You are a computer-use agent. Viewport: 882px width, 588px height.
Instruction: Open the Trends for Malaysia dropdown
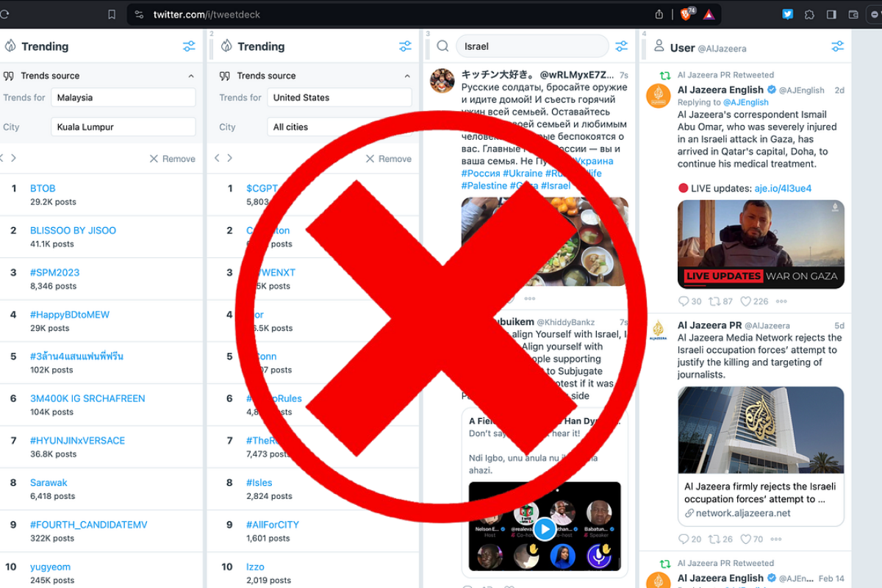pos(123,98)
